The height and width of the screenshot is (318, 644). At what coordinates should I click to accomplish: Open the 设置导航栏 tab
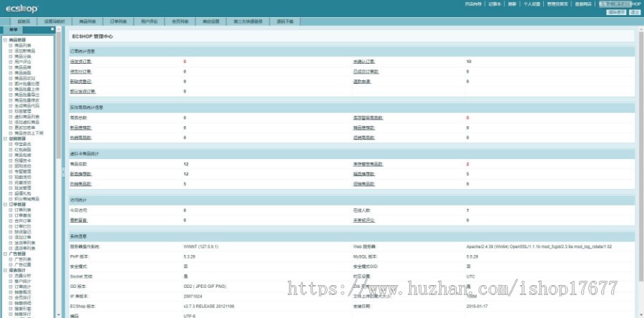[54, 21]
